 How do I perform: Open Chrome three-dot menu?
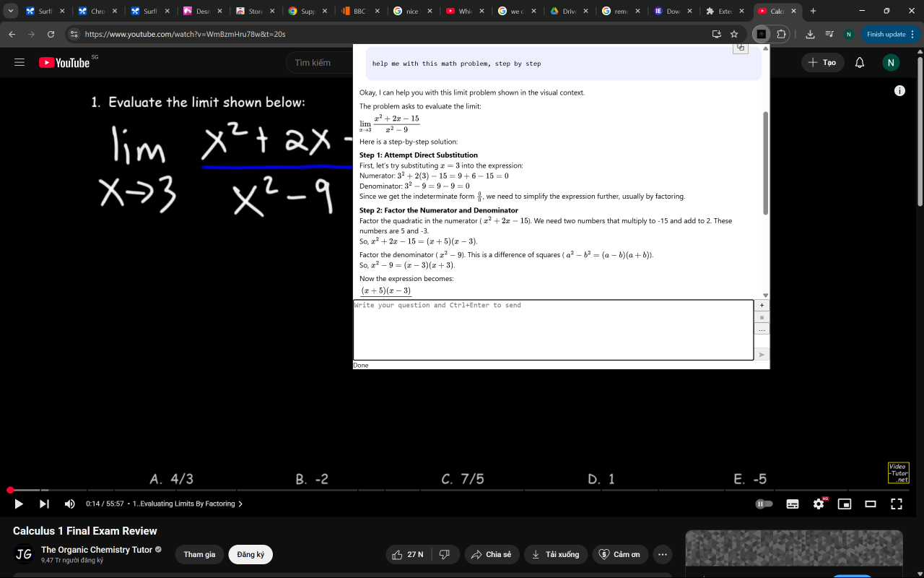pyautogui.click(x=912, y=34)
